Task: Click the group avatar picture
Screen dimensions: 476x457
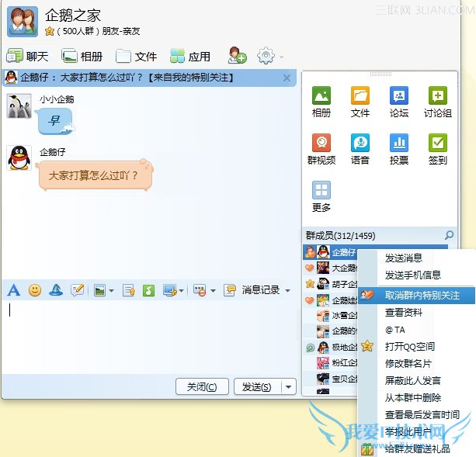Action: tap(23, 22)
